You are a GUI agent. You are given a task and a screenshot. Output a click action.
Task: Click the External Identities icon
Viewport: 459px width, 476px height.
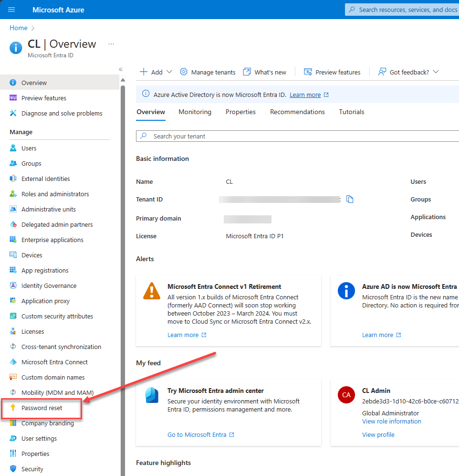coord(13,179)
